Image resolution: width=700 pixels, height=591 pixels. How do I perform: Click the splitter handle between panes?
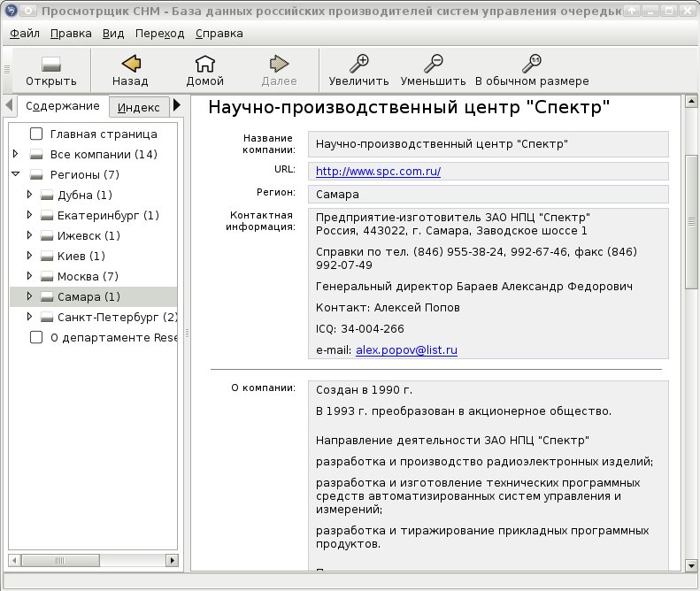click(x=187, y=333)
